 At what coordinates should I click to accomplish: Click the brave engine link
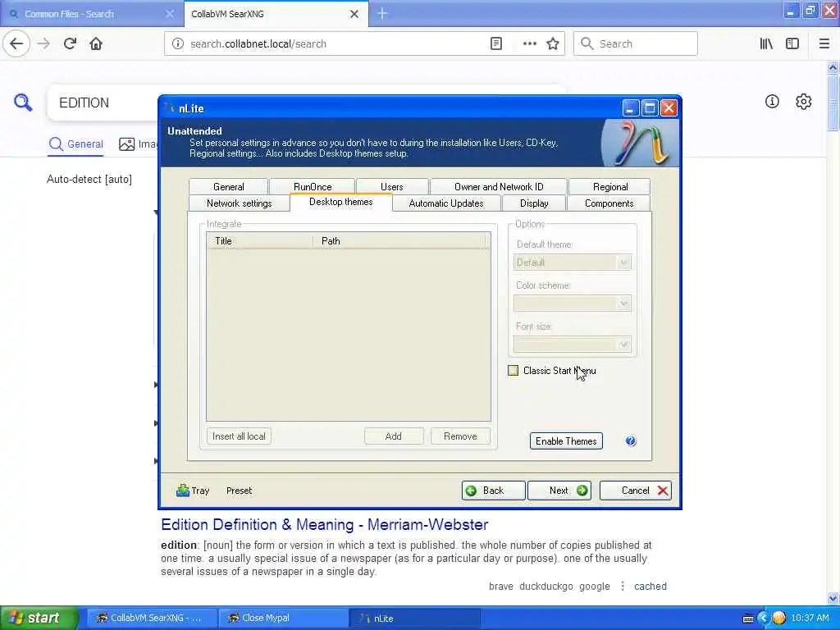point(501,586)
